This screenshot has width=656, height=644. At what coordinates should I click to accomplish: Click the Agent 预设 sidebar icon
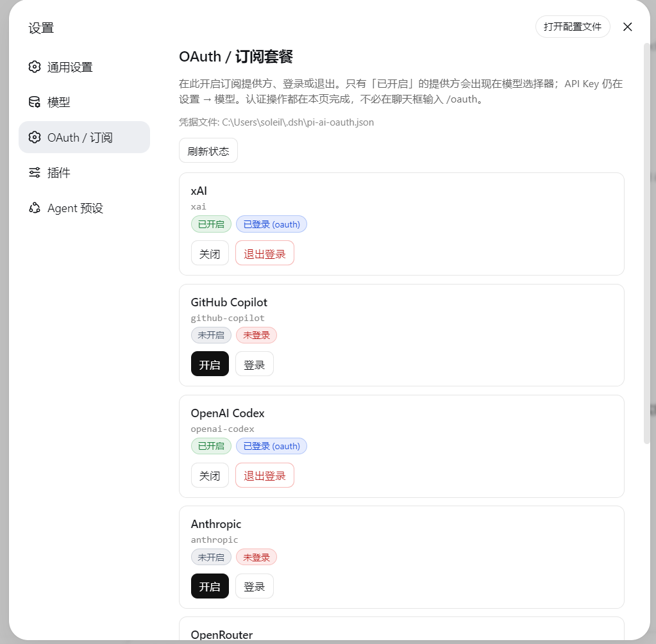pyautogui.click(x=34, y=208)
